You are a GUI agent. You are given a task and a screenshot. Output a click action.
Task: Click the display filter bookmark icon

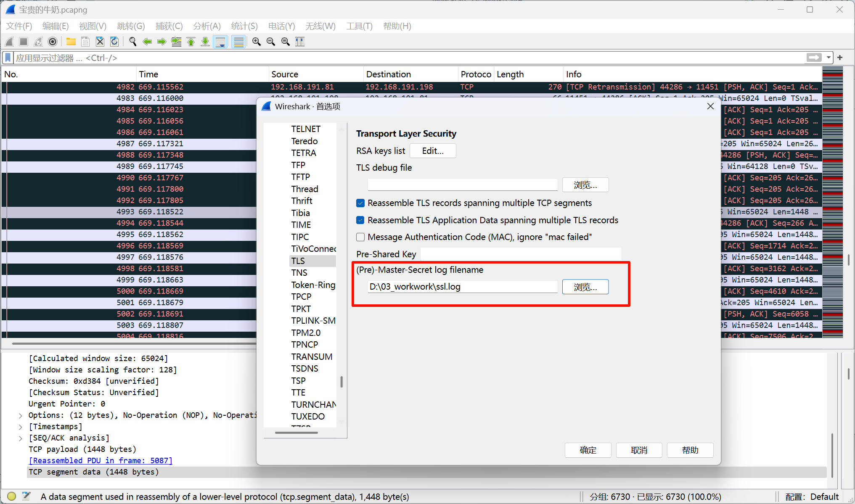point(8,58)
